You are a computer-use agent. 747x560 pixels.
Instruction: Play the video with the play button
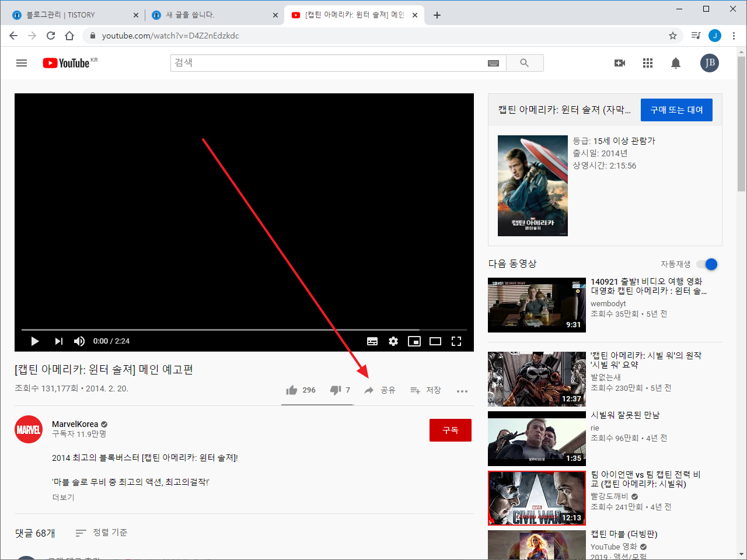click(34, 341)
